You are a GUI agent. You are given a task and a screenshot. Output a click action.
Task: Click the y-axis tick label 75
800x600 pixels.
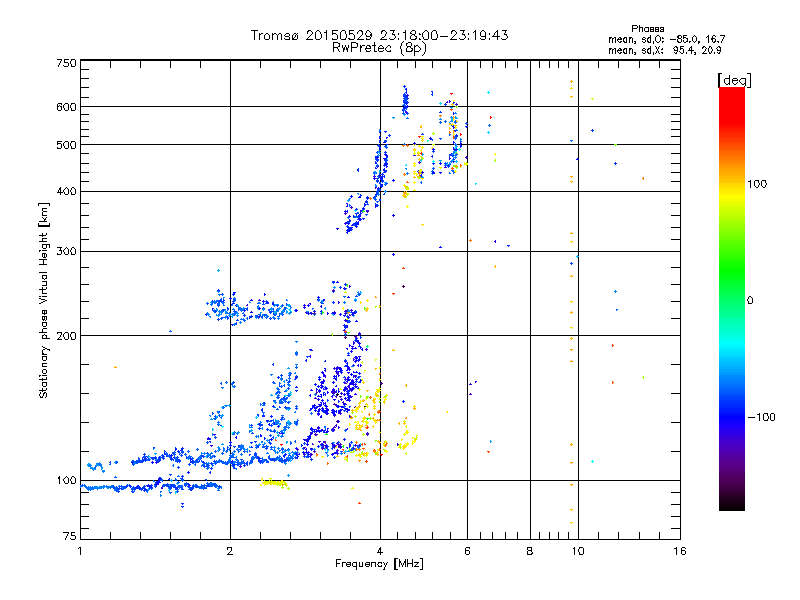pos(70,536)
